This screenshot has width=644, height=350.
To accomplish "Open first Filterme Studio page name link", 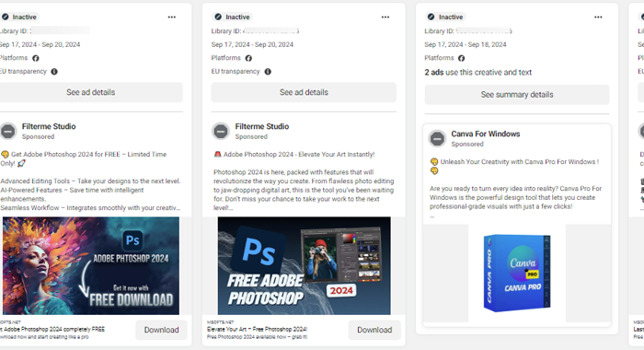I will pyautogui.click(x=49, y=127).
